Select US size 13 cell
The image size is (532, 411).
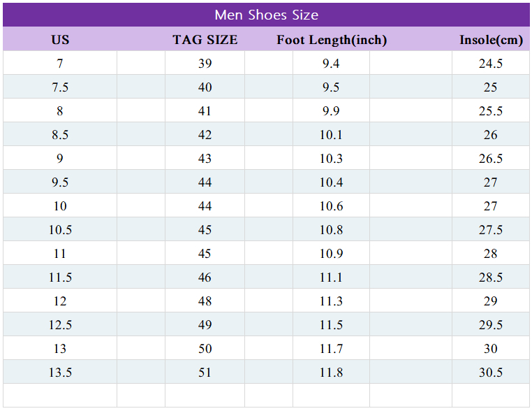(x=60, y=349)
